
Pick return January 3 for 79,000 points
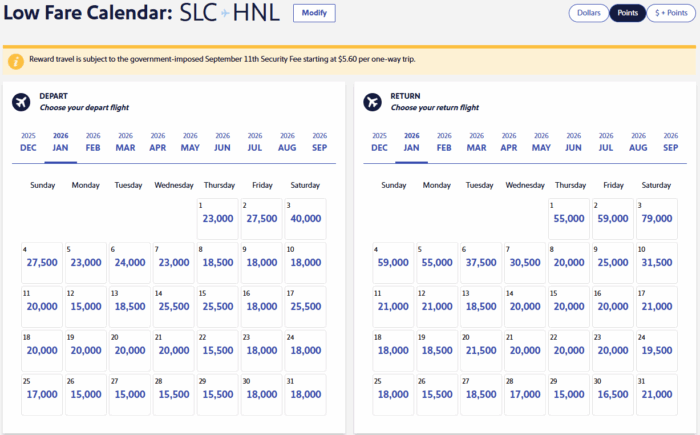(x=656, y=219)
